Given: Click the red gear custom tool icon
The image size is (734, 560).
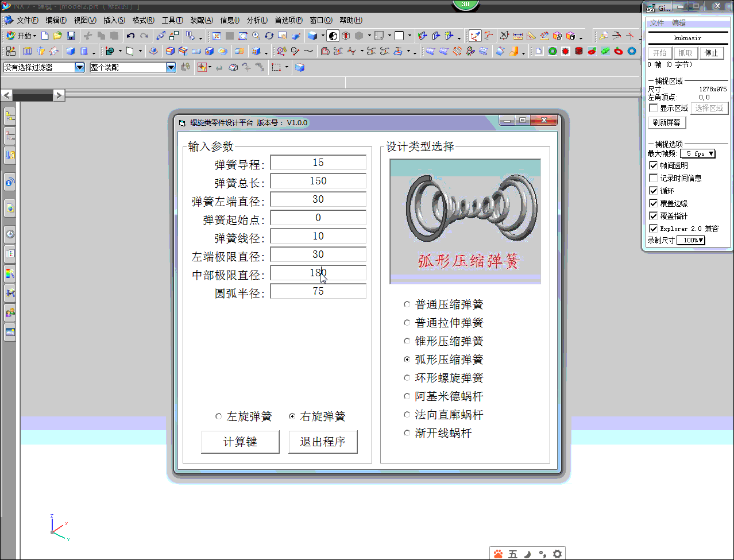Looking at the screenshot, I should (565, 51).
